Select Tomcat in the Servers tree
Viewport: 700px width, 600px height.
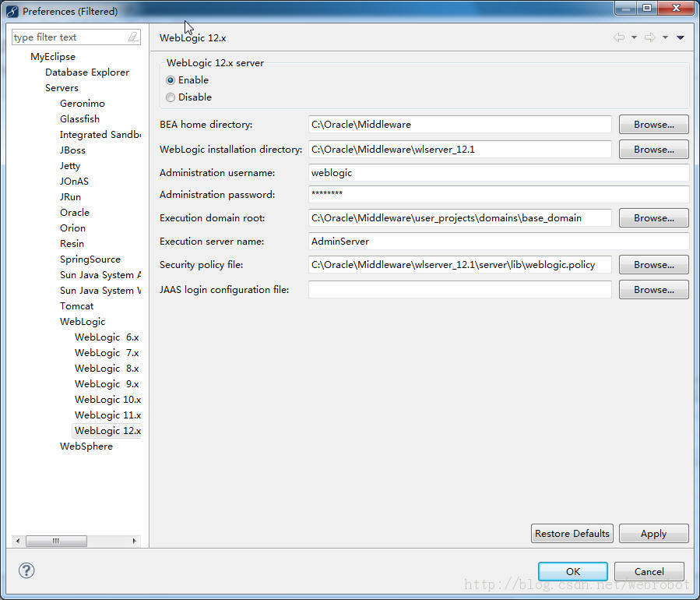tap(76, 305)
